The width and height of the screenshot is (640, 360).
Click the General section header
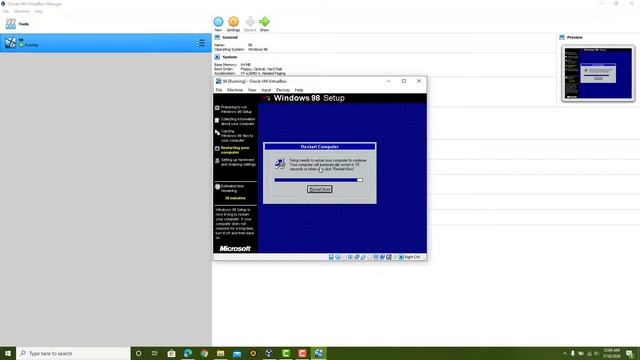click(x=230, y=37)
